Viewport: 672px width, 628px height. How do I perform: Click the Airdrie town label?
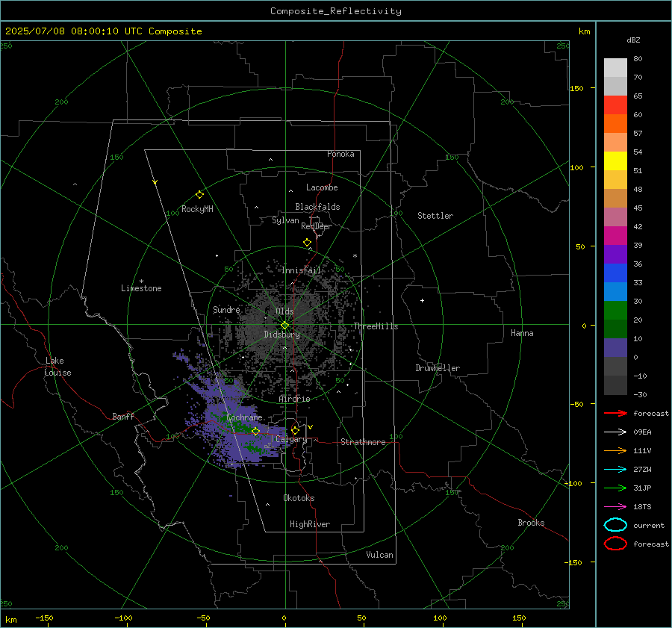(294, 399)
